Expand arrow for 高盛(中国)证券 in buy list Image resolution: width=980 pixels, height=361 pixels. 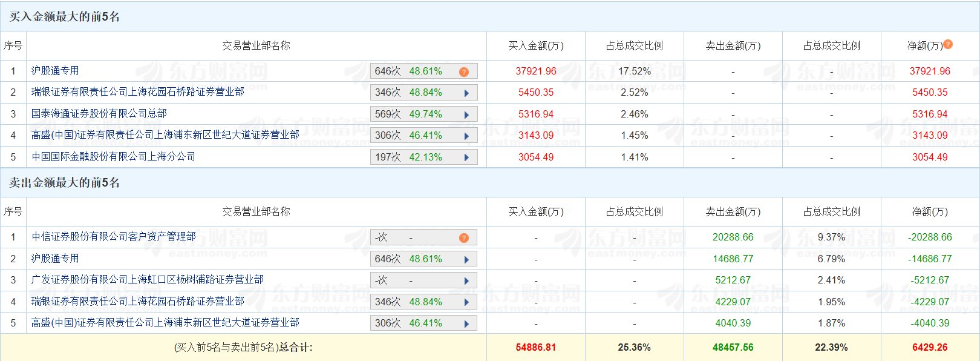[466, 136]
